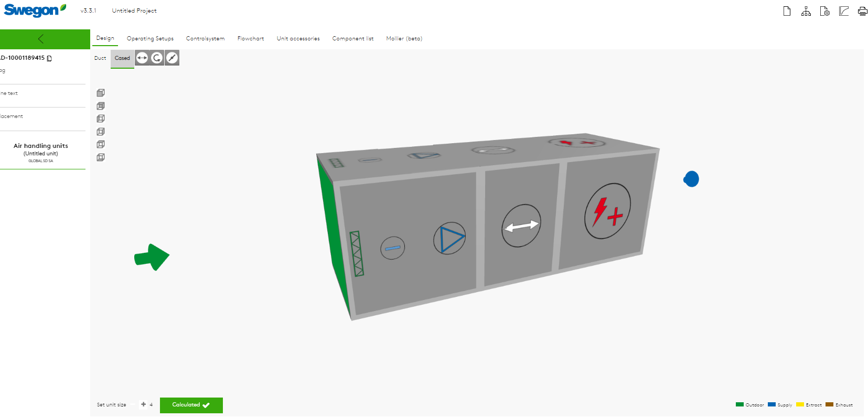Click the green Outdoor legend swatch

pyautogui.click(x=740, y=404)
